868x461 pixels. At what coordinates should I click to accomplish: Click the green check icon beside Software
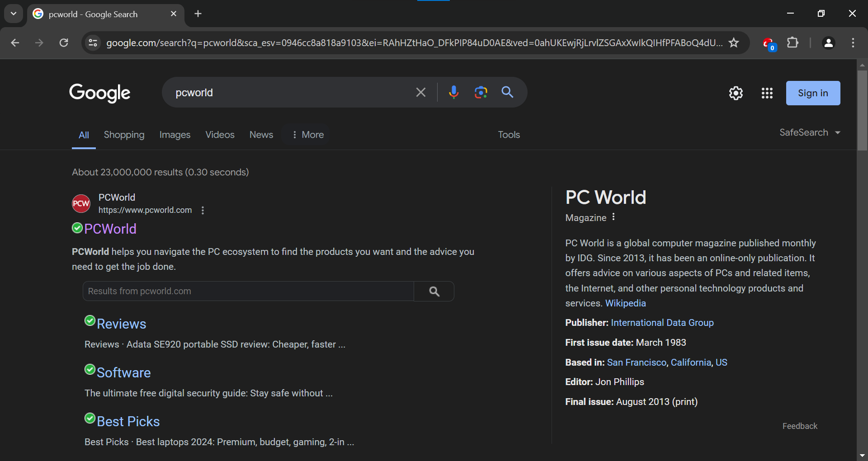pos(90,370)
